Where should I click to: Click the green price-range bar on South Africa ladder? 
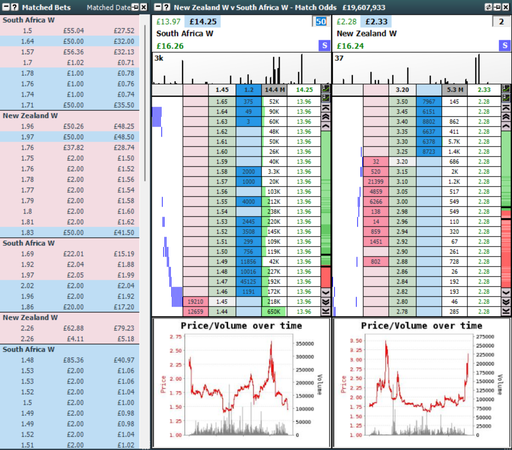(x=325, y=193)
